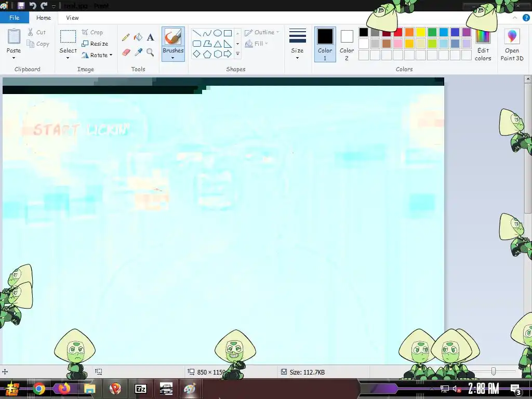Choose the Right triangle shape
Image resolution: width=532 pixels, height=399 pixels.
pyautogui.click(x=228, y=44)
